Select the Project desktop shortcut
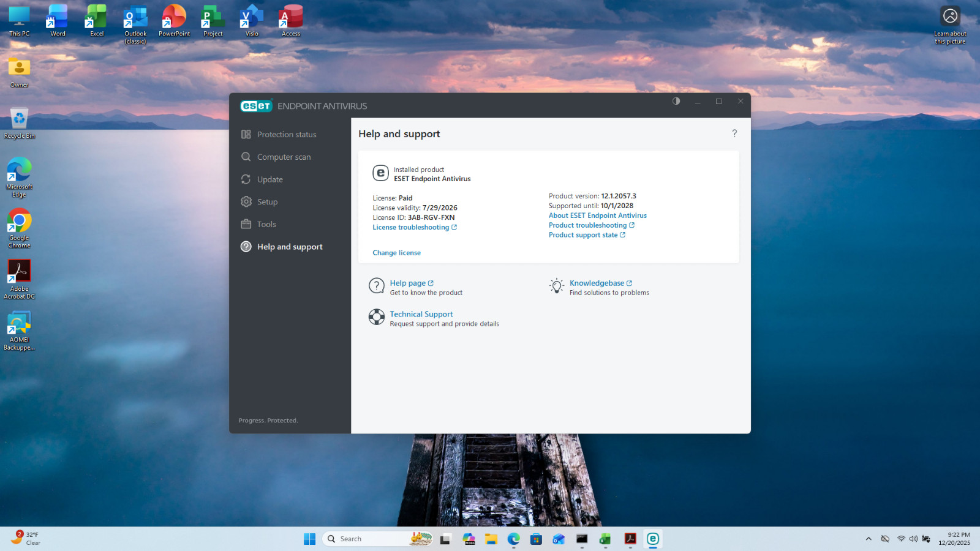 click(213, 21)
